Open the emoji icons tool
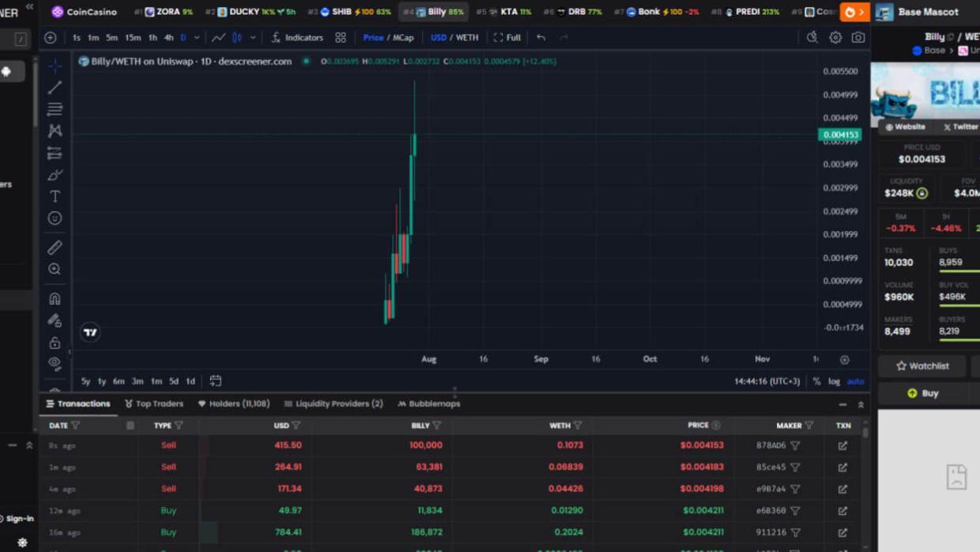980x552 pixels. (55, 218)
